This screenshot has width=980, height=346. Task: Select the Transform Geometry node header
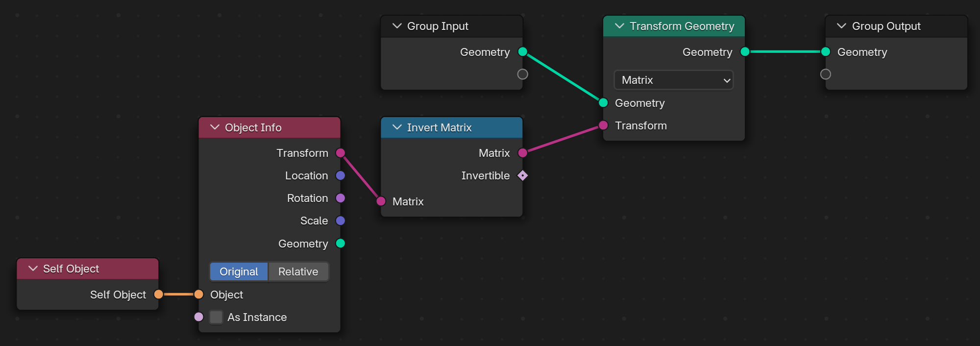[674, 26]
